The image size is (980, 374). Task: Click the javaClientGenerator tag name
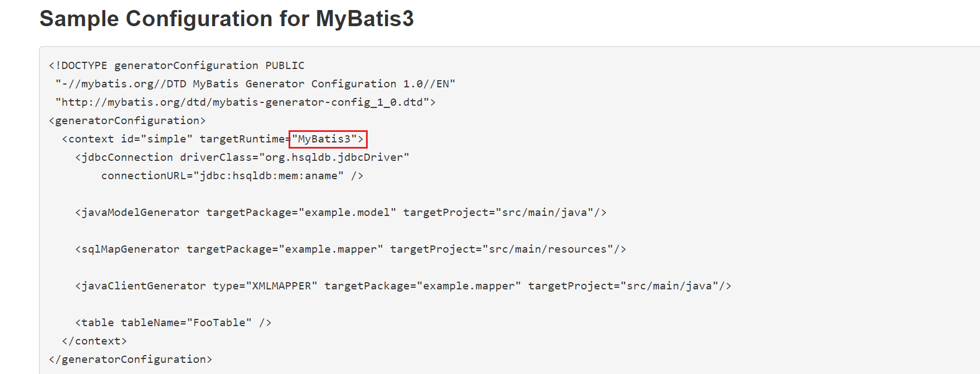[x=144, y=286]
